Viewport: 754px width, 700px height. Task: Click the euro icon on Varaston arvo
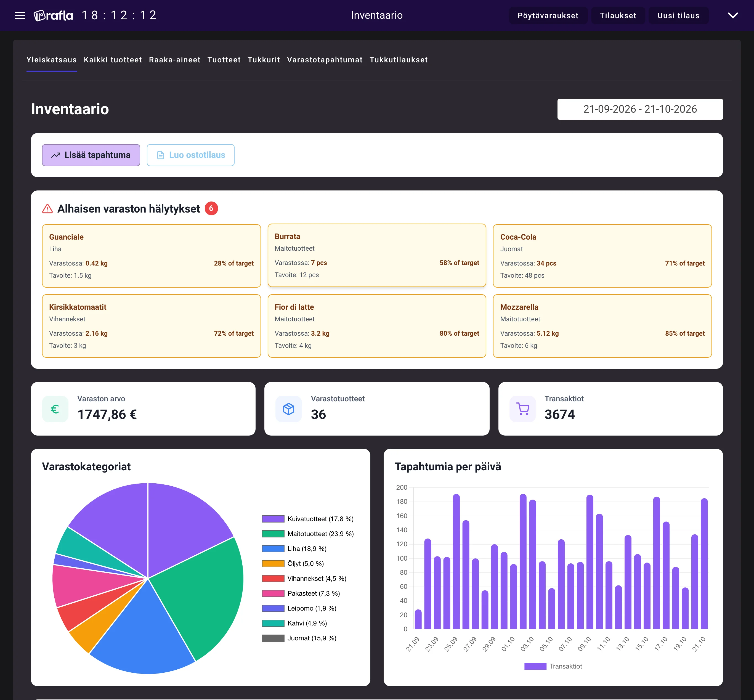point(55,409)
